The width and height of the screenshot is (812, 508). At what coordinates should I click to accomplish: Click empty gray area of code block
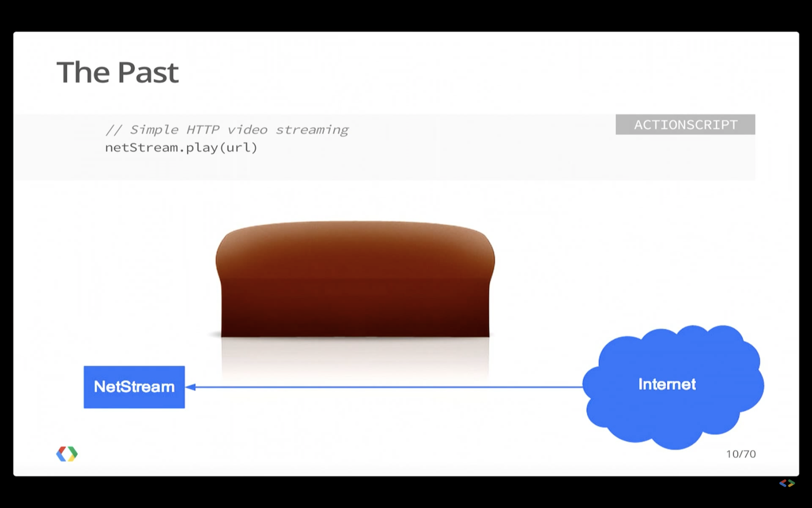coord(489,158)
